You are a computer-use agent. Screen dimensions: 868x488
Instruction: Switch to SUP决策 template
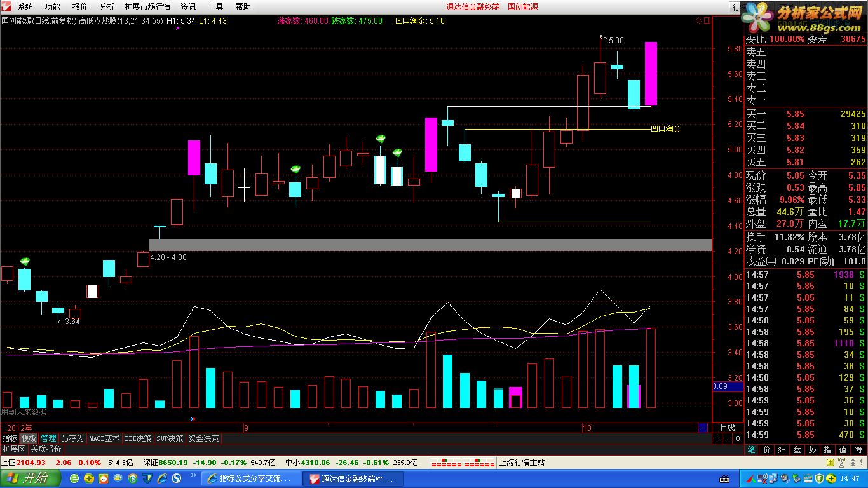[x=170, y=438]
